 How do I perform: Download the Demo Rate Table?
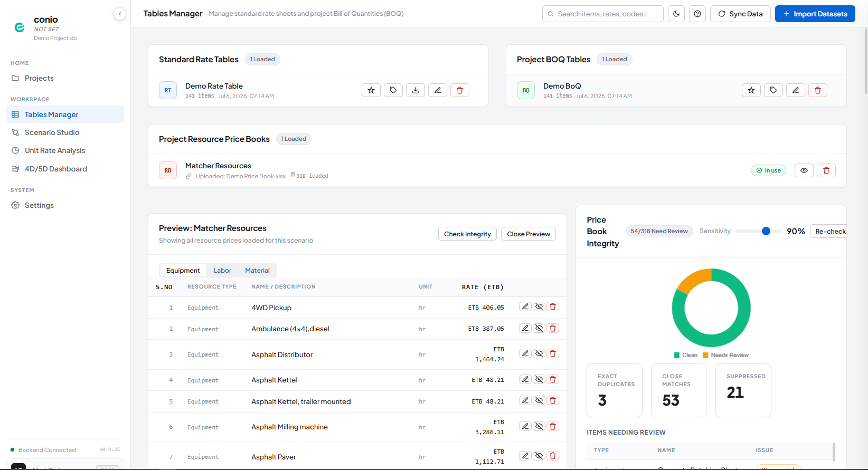(x=416, y=90)
